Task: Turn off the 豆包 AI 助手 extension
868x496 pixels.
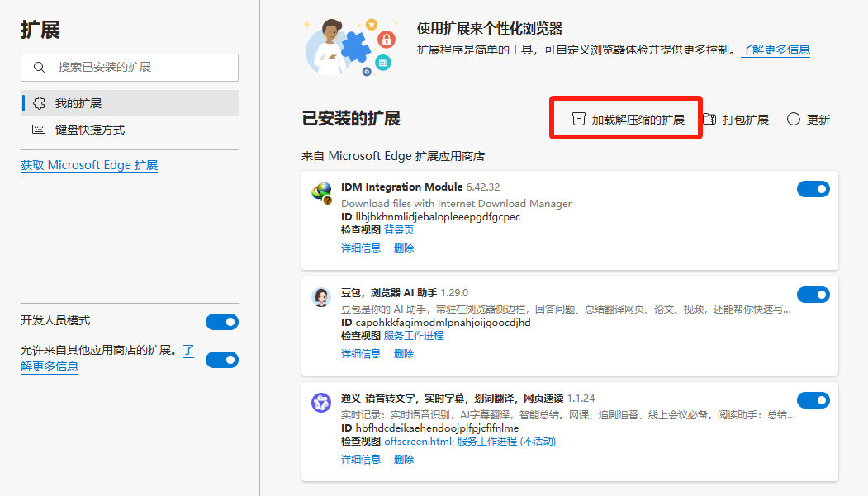Action: [813, 294]
